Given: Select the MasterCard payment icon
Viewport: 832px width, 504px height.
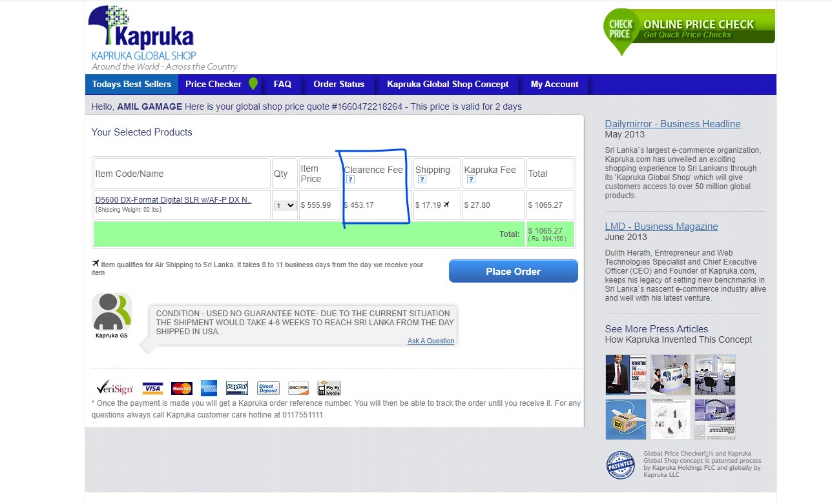Looking at the screenshot, I should (182, 388).
